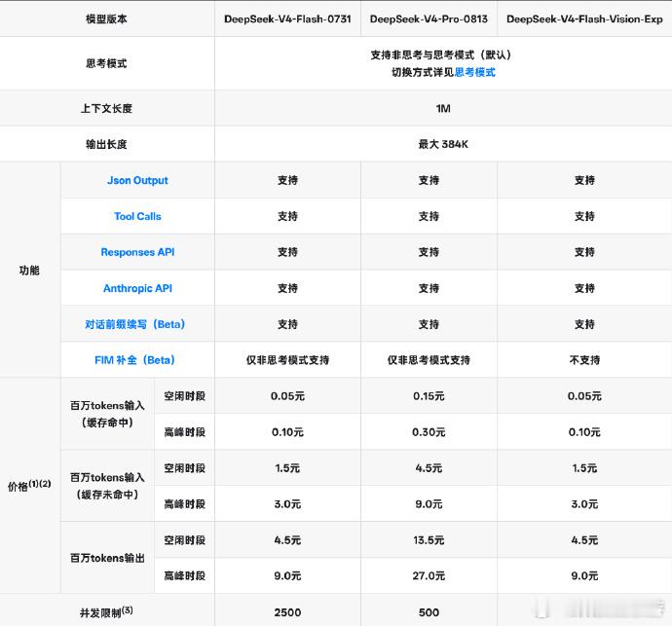
Task: Click 9.0元 output price under DeepSeek-V4-Flash-0731
Action: coord(287,576)
